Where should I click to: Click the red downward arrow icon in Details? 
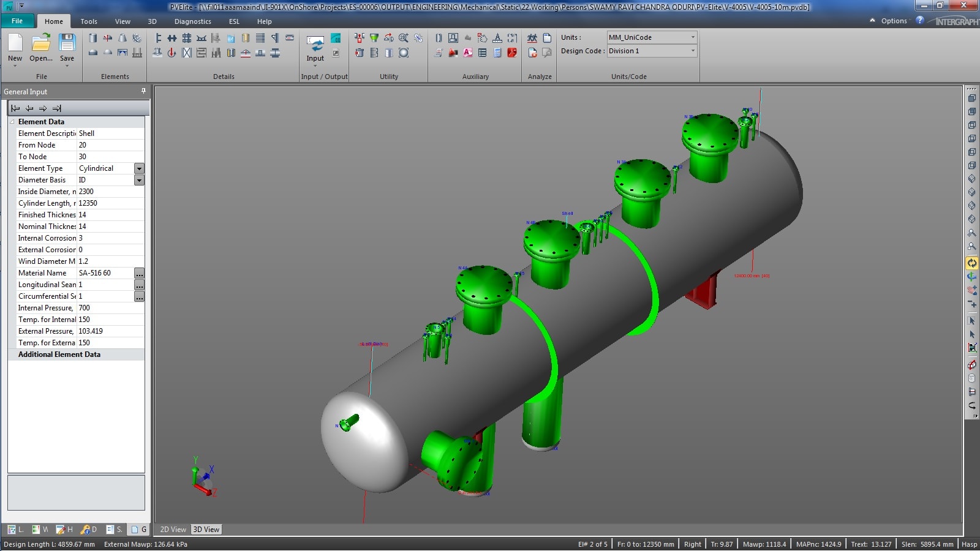(172, 53)
